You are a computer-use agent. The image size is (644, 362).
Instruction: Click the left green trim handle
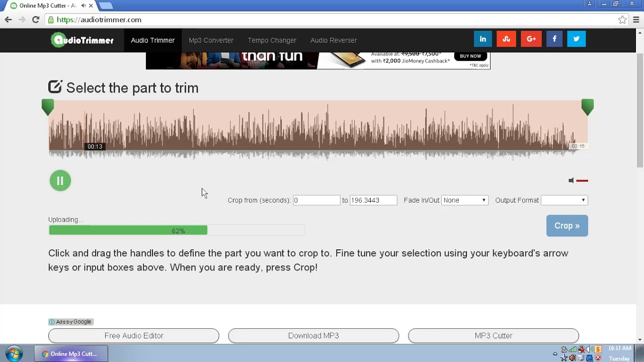click(48, 107)
